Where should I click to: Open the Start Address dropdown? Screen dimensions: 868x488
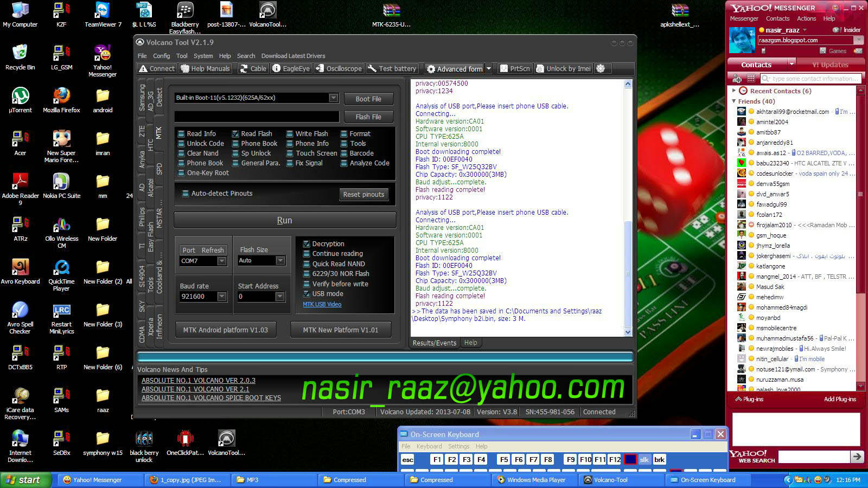[x=279, y=297]
